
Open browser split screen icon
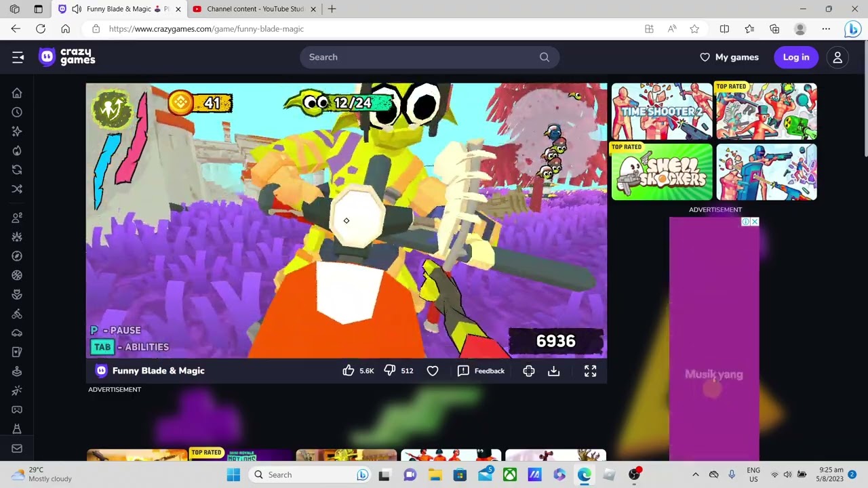coord(724,29)
